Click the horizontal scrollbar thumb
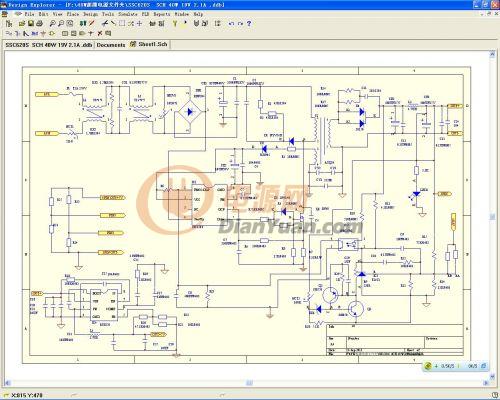This screenshot has height=400, width=500. point(249,383)
